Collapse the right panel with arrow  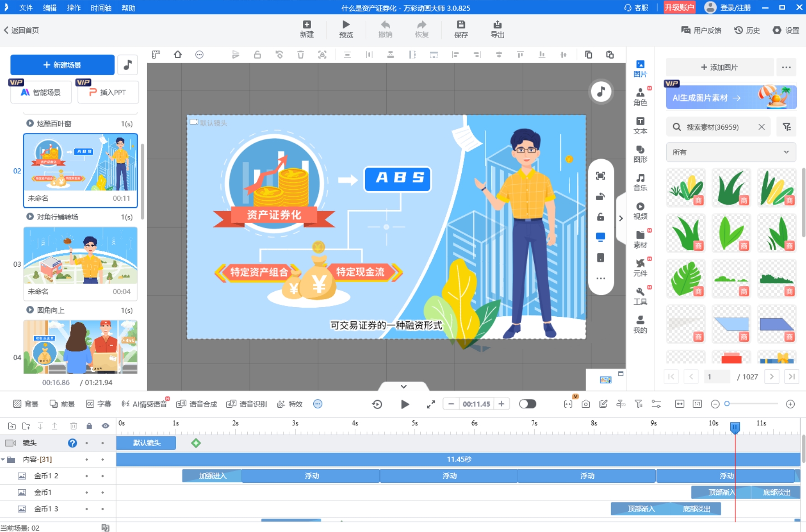click(x=621, y=218)
